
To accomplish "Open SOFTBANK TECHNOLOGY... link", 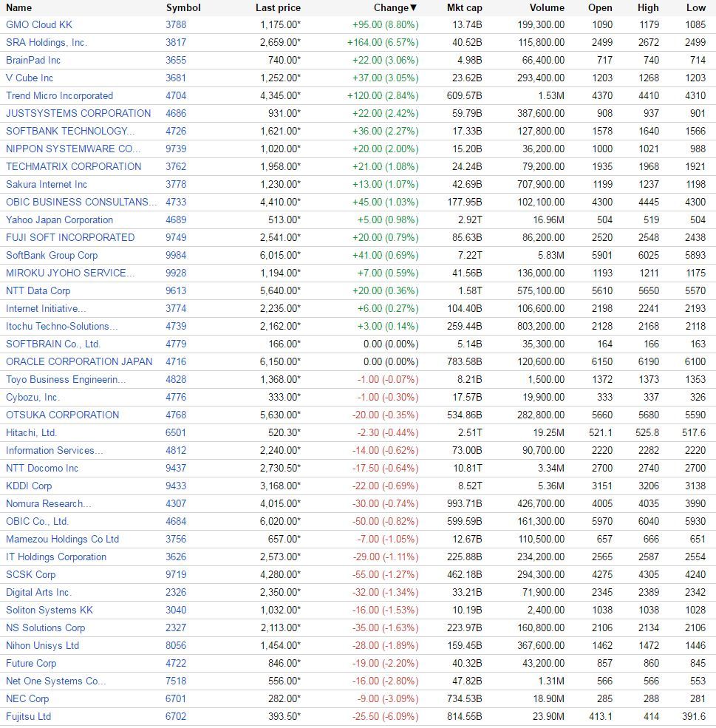I will 70,131.
